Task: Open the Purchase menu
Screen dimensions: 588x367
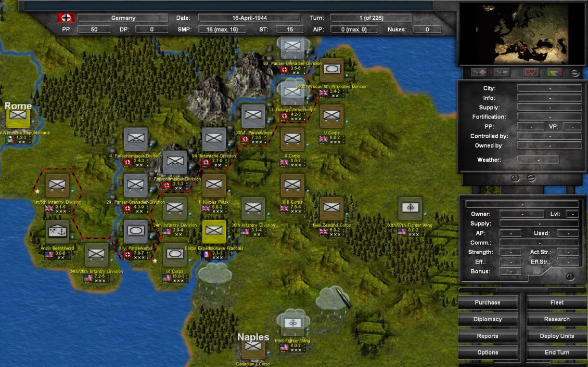Action: pos(488,302)
